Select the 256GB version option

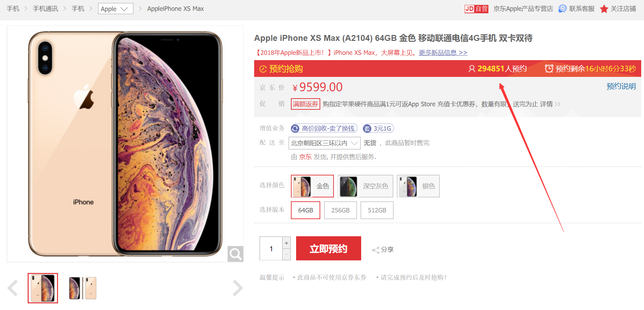[x=341, y=210]
